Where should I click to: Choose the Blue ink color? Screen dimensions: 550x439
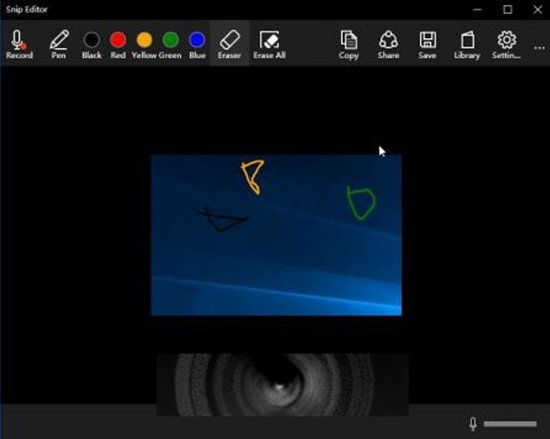(197, 44)
